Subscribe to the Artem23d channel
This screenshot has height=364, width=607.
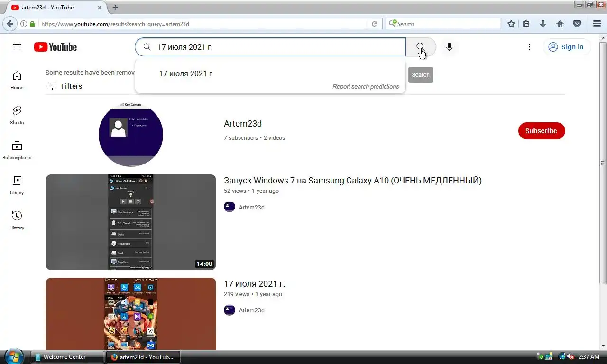542,131
